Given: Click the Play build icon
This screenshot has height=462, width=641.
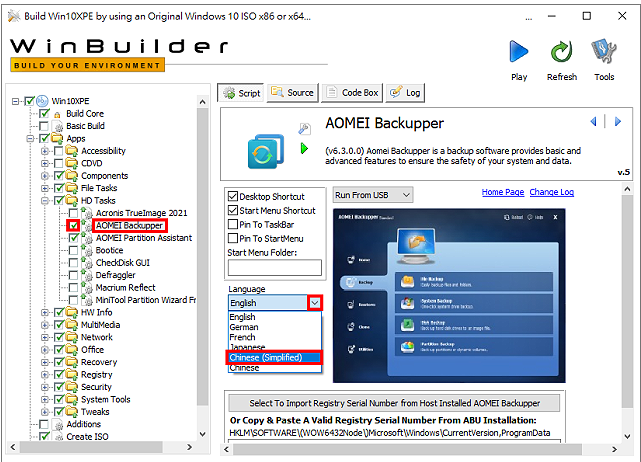Looking at the screenshot, I should pos(519,52).
